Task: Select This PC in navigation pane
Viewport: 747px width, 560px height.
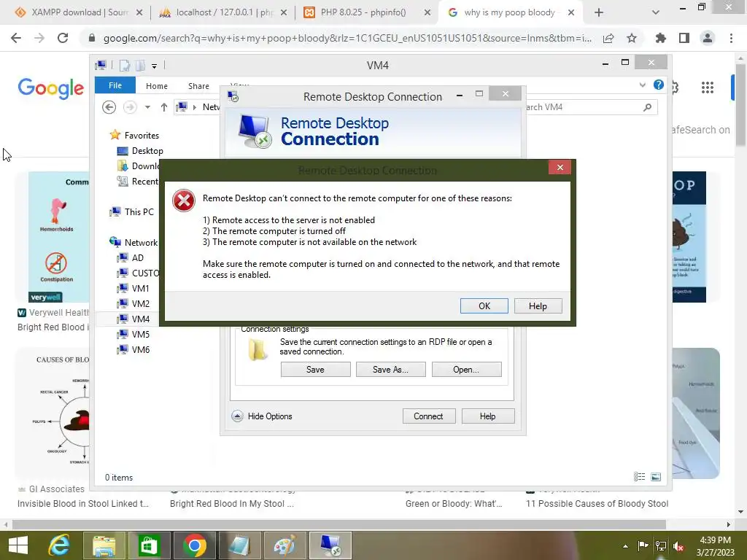Action: [x=132, y=212]
